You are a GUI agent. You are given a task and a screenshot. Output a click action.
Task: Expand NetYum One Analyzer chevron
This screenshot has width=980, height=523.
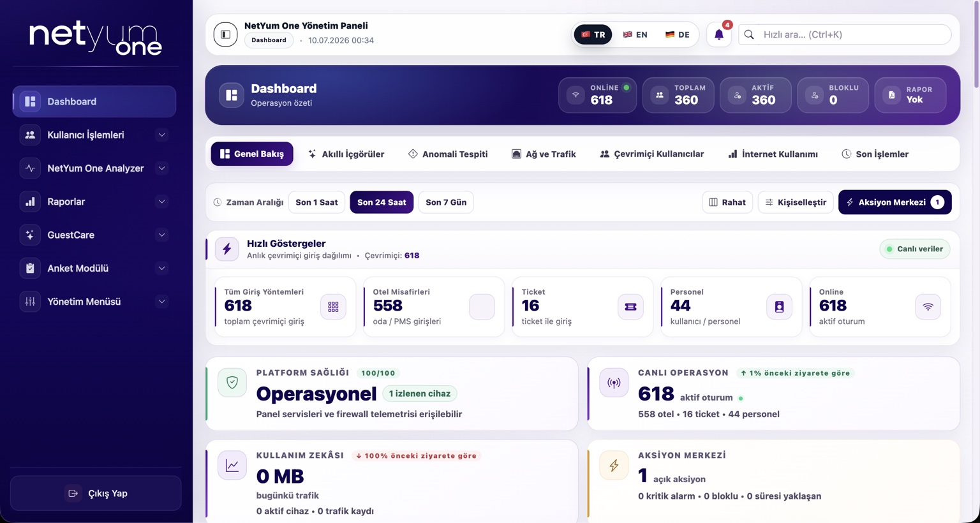pyautogui.click(x=162, y=168)
